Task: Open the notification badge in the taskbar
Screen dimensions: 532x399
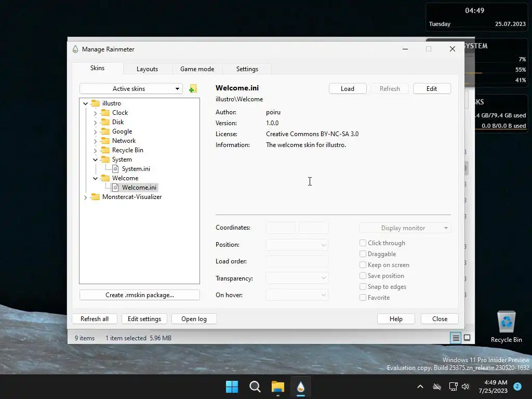Action: tap(517, 387)
